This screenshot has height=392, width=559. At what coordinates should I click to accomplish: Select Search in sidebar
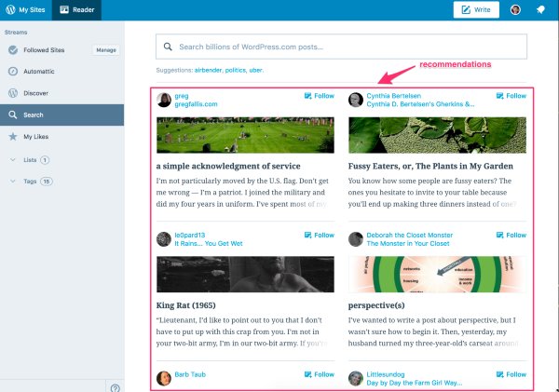tap(62, 115)
